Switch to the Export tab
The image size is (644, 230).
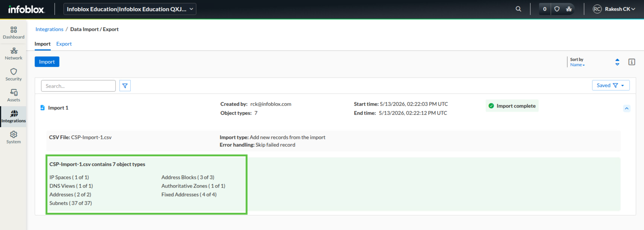pos(64,44)
